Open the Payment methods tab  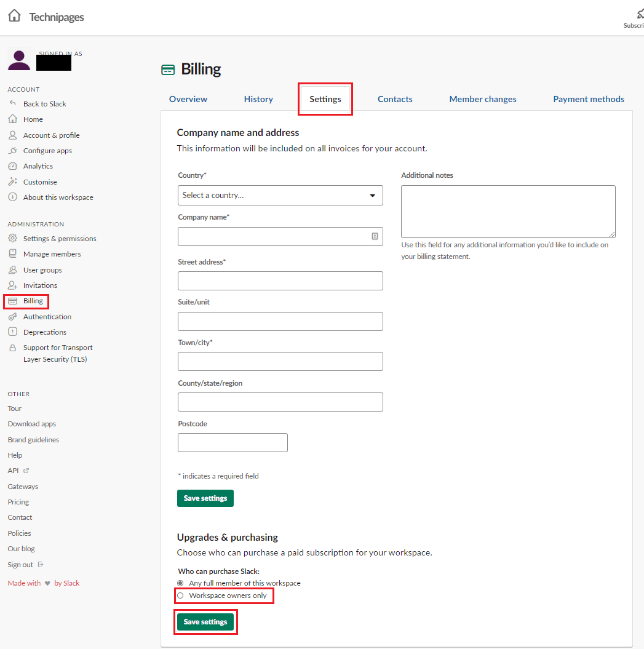(x=589, y=99)
